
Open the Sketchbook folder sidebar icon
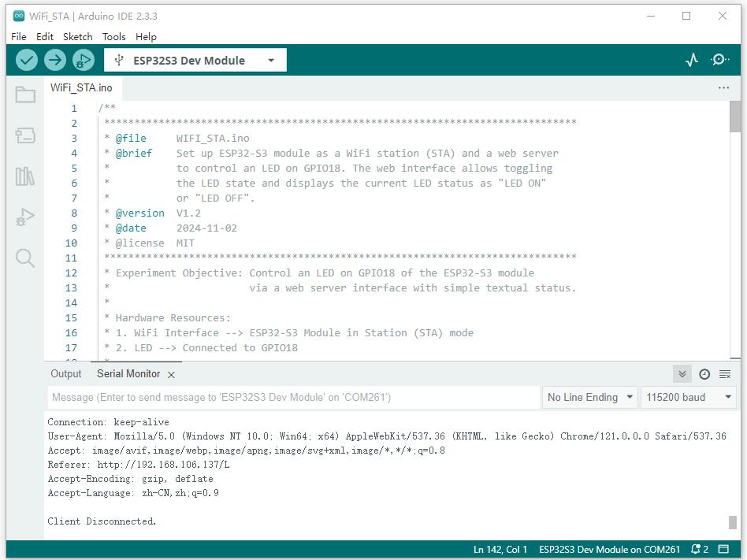click(x=25, y=95)
